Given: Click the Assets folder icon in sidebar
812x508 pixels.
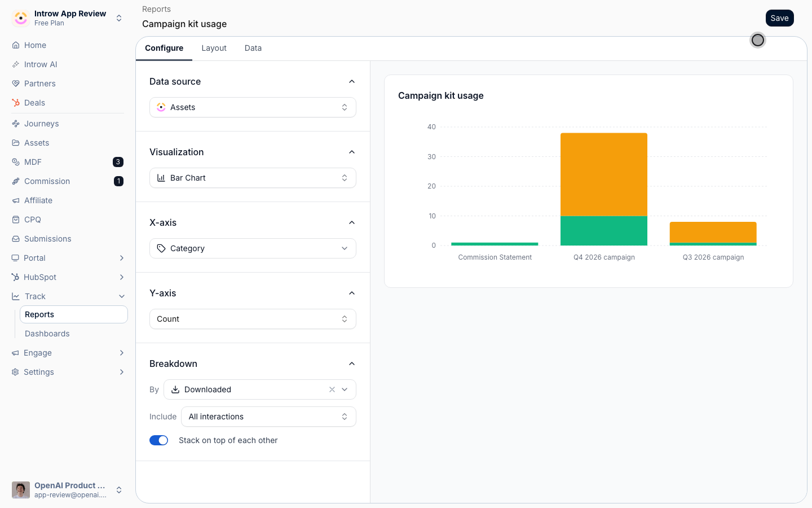Looking at the screenshot, I should pos(16,143).
